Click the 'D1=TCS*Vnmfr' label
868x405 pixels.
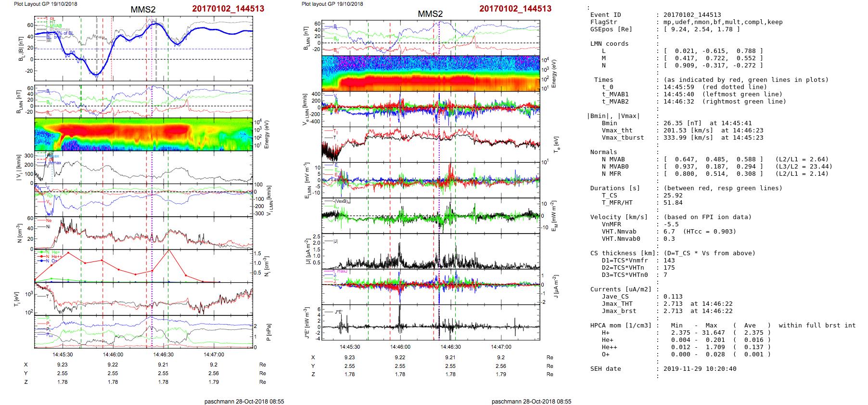click(625, 261)
